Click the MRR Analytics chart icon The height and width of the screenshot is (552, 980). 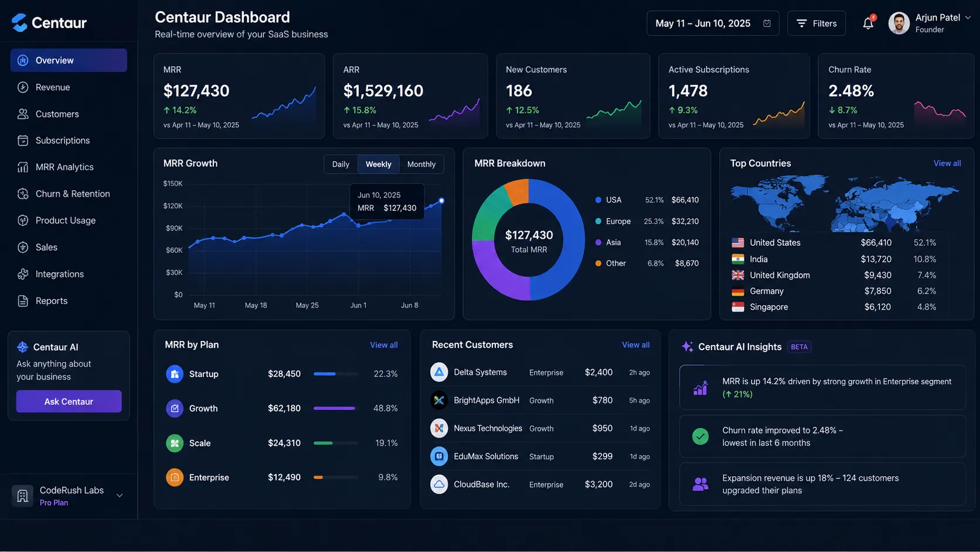(x=23, y=167)
